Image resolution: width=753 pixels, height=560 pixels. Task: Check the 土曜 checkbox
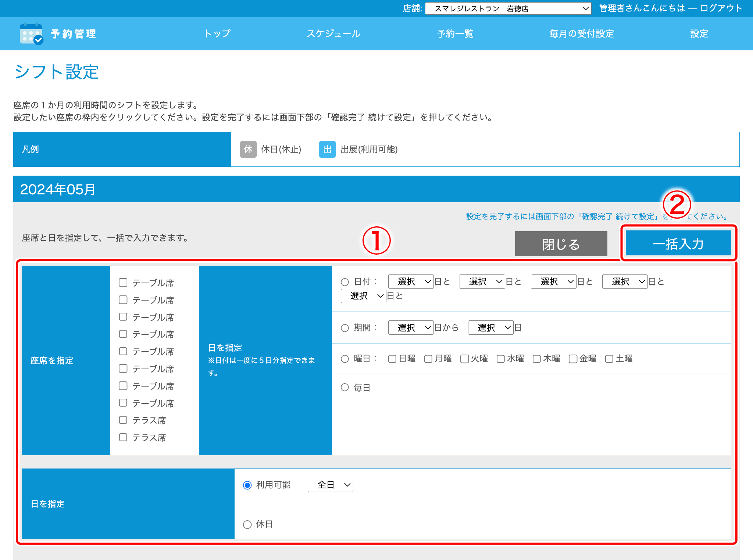(x=609, y=359)
